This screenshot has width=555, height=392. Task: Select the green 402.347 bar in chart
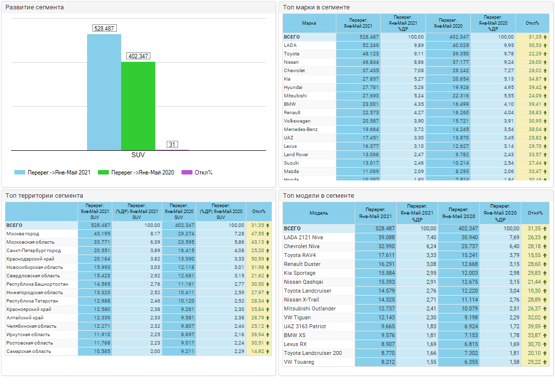(138, 106)
